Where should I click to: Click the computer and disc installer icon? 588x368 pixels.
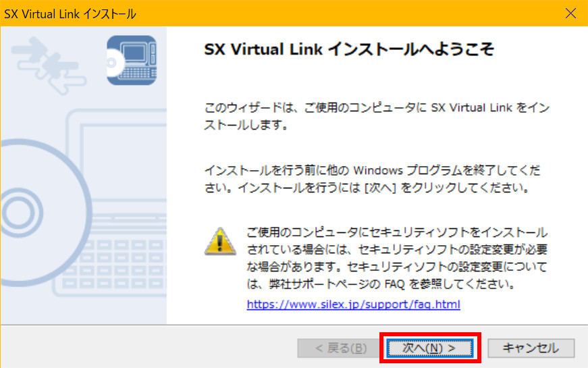point(131,60)
